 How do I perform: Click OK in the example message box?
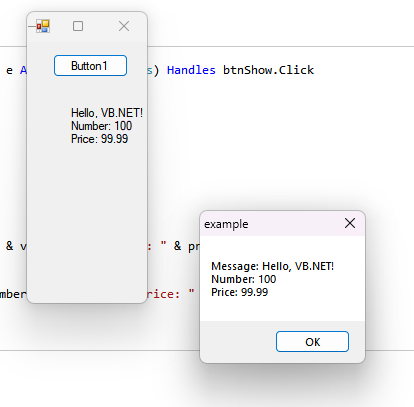pos(312,342)
